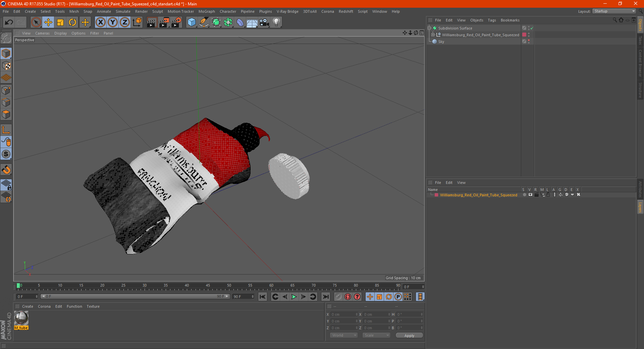Open Object Manager Tags menu
The width and height of the screenshot is (644, 349).
[492, 20]
